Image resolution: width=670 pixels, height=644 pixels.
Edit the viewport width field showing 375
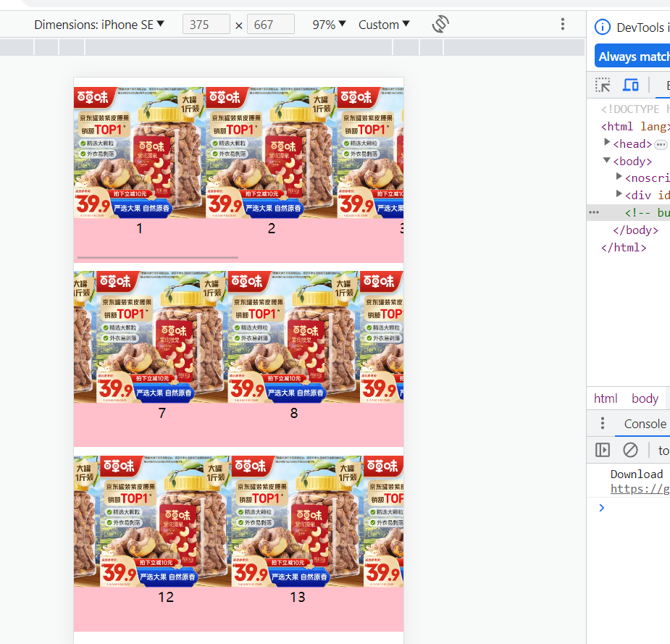coord(206,25)
